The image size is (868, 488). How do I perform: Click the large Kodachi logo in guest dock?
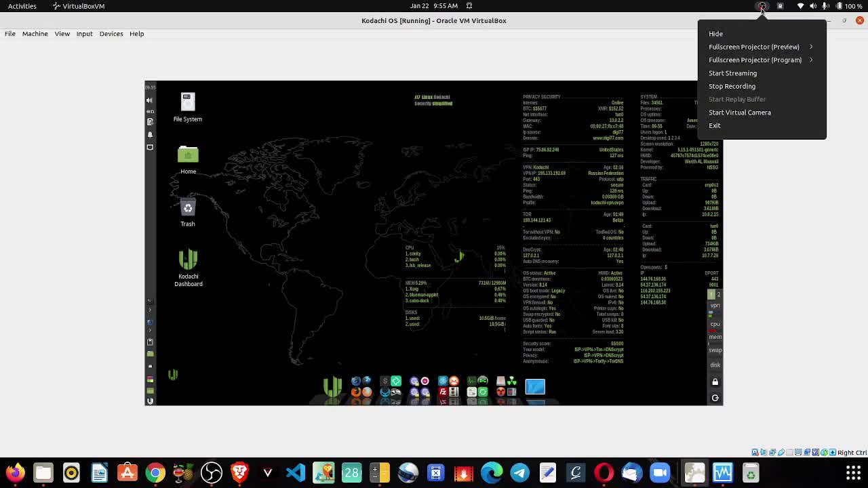[332, 387]
